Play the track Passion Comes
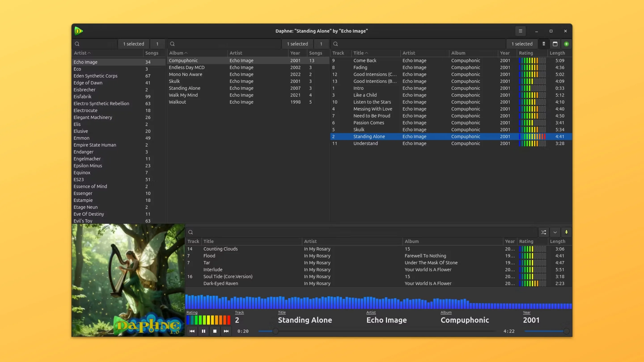644x362 pixels. (x=369, y=123)
